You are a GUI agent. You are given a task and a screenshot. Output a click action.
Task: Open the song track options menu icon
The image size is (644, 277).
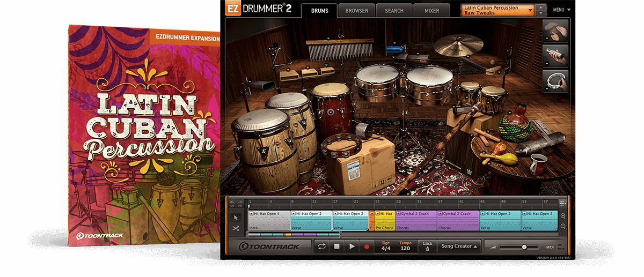(x=562, y=203)
